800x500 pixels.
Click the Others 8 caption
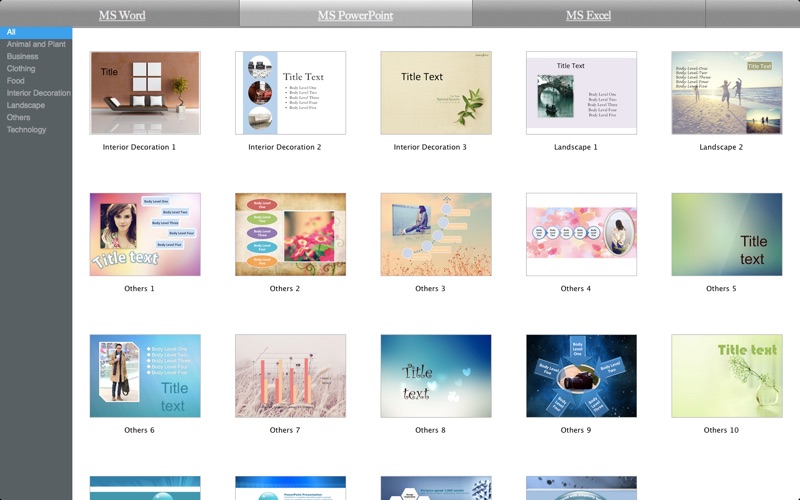pyautogui.click(x=430, y=430)
